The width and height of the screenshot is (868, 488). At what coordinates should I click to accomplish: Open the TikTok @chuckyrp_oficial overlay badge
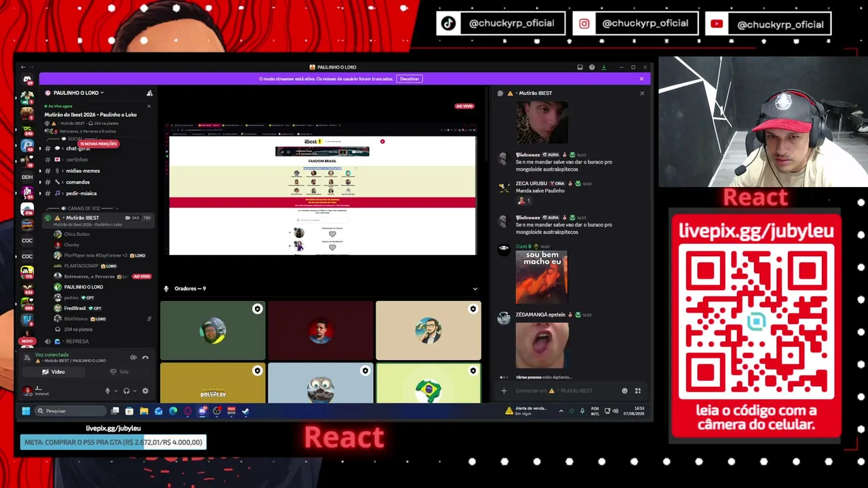[x=501, y=24]
